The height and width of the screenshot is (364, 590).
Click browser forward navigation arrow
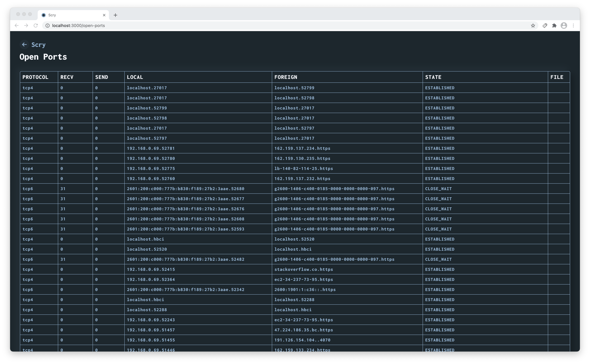[26, 26]
